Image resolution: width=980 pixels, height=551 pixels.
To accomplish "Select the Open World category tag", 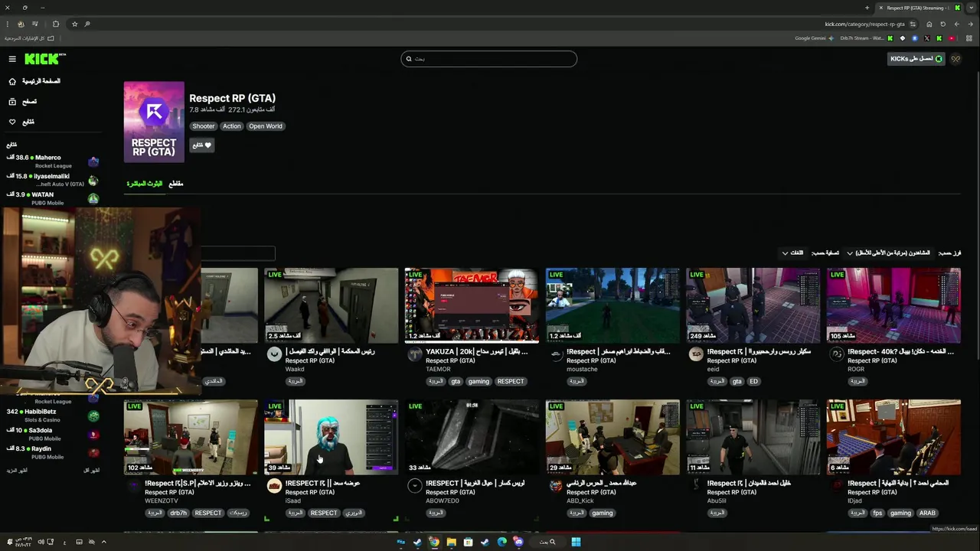I will point(266,126).
